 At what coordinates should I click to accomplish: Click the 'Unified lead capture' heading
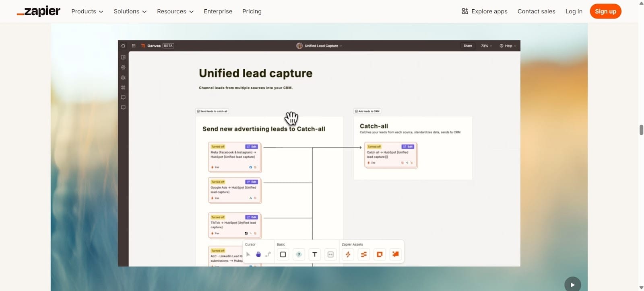click(x=256, y=73)
